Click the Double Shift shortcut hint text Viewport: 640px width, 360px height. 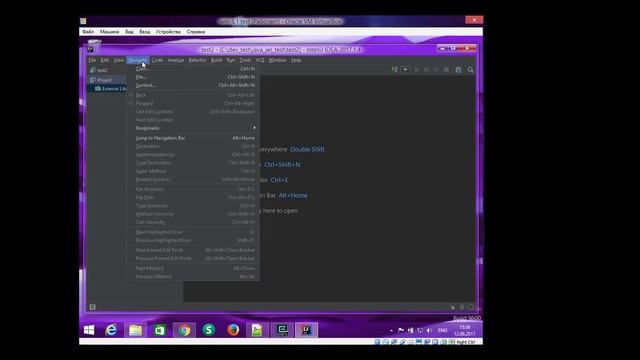tap(307, 149)
